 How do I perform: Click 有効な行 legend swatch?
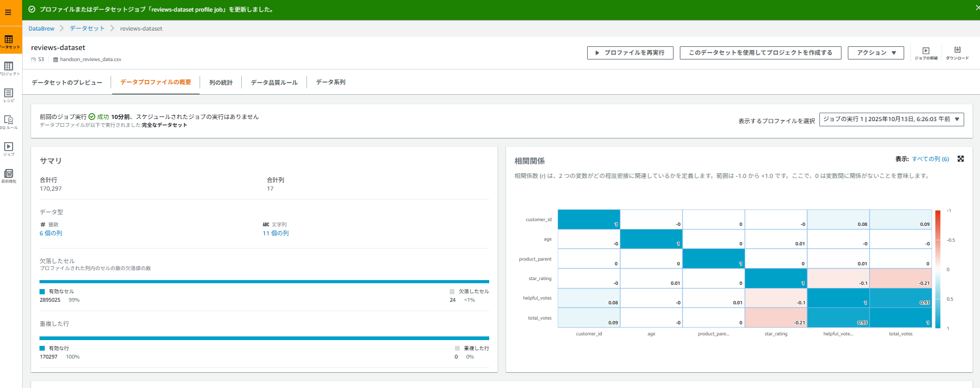pyautogui.click(x=42, y=349)
